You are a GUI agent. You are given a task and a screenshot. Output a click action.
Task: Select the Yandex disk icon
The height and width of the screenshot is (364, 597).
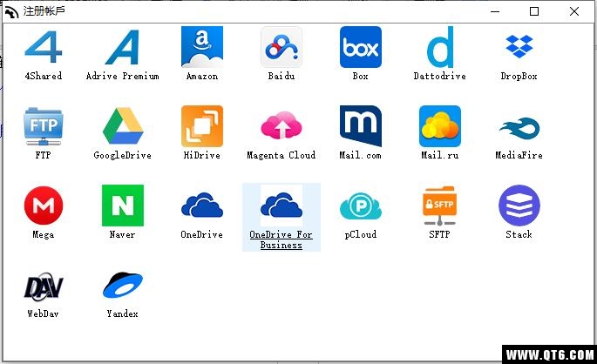(x=123, y=285)
